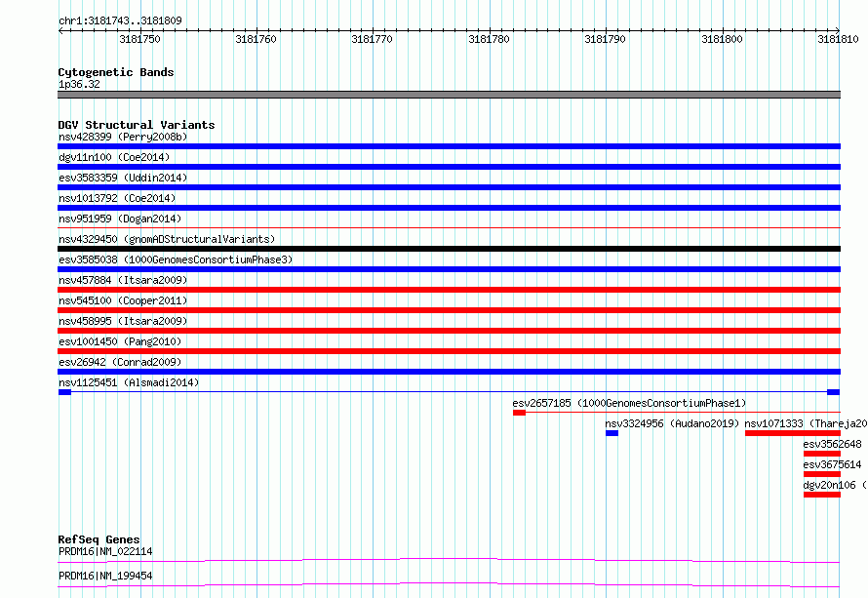The height and width of the screenshot is (598, 868).
Task: Click the RefSeq Genes track title
Action: coord(99,539)
